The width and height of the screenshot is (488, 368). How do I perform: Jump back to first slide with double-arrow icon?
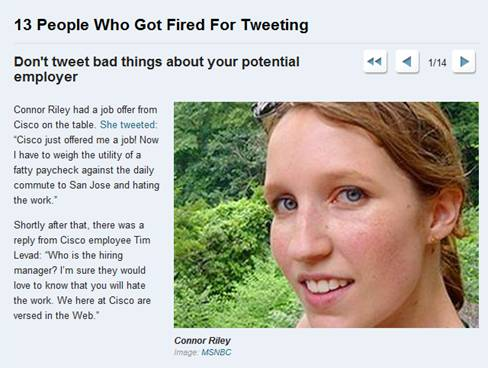coord(375,62)
